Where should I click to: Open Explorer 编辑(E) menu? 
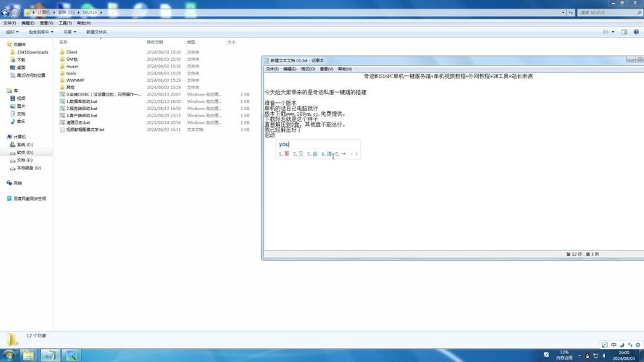pyautogui.click(x=28, y=23)
